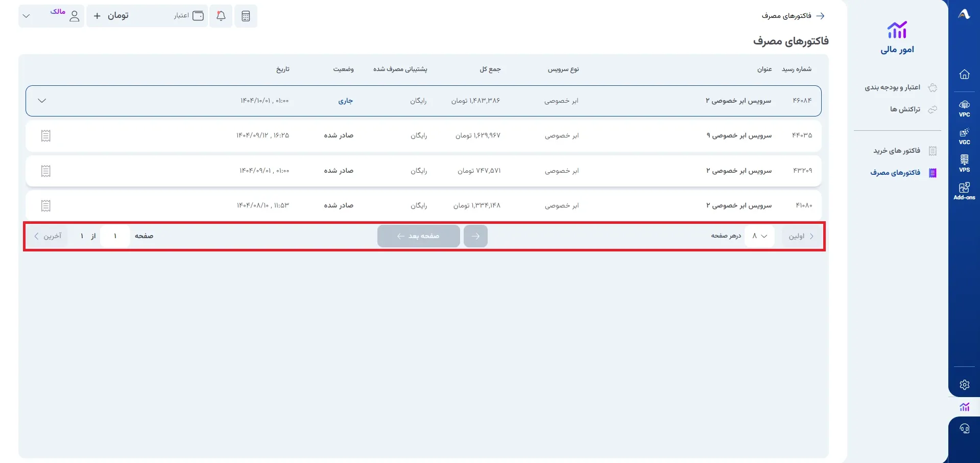
Task: Click status جاری in first row
Action: tap(346, 101)
